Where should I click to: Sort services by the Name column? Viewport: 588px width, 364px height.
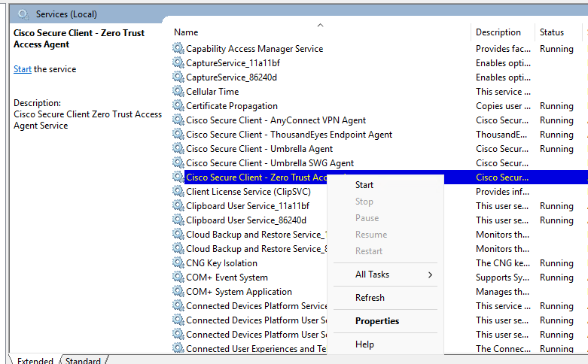(187, 32)
